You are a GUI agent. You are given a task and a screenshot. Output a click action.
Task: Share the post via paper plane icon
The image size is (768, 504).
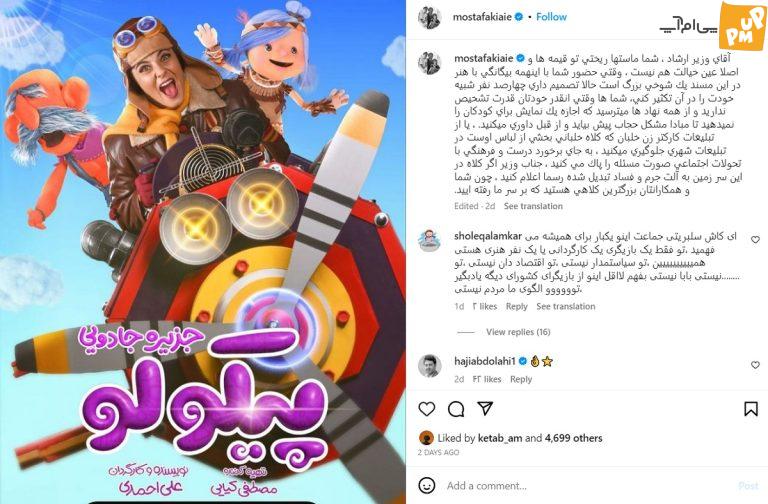[x=485, y=408]
